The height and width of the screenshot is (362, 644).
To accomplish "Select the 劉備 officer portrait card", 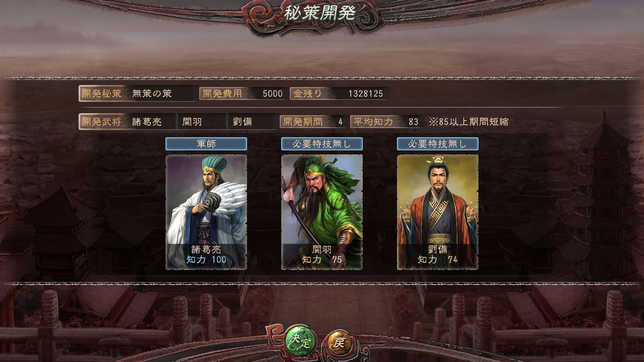I will pos(438,212).
